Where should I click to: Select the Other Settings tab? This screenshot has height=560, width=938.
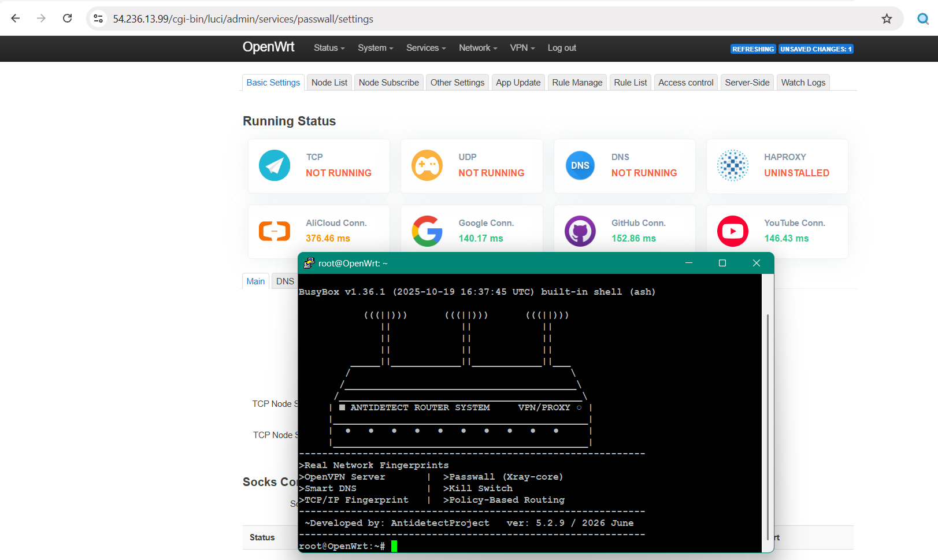click(458, 83)
